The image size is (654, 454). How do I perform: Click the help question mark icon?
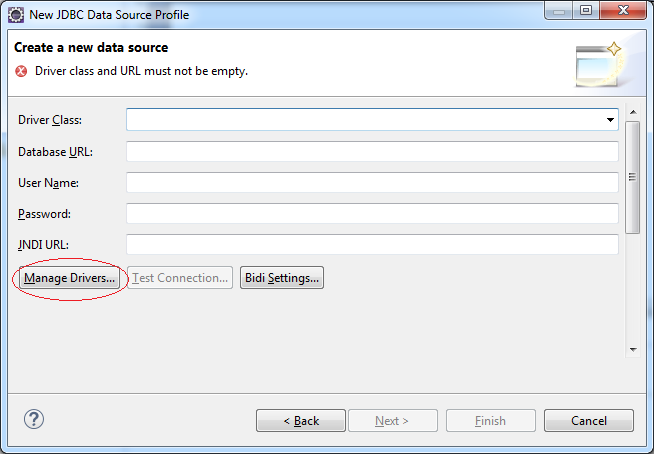pos(34,419)
